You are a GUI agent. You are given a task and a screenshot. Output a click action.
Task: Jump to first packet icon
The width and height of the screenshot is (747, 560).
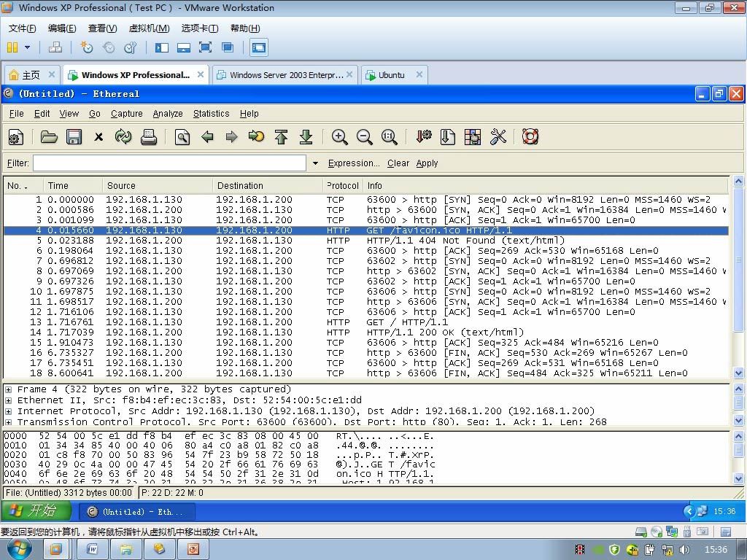click(281, 137)
